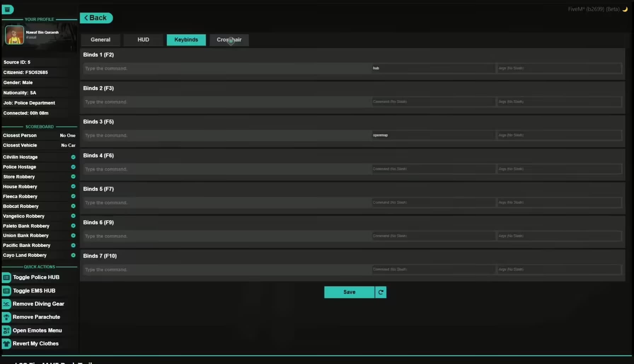The height and width of the screenshot is (364, 634).
Task: Toggle the Cayo Land Robbery indicator
Action: click(73, 255)
